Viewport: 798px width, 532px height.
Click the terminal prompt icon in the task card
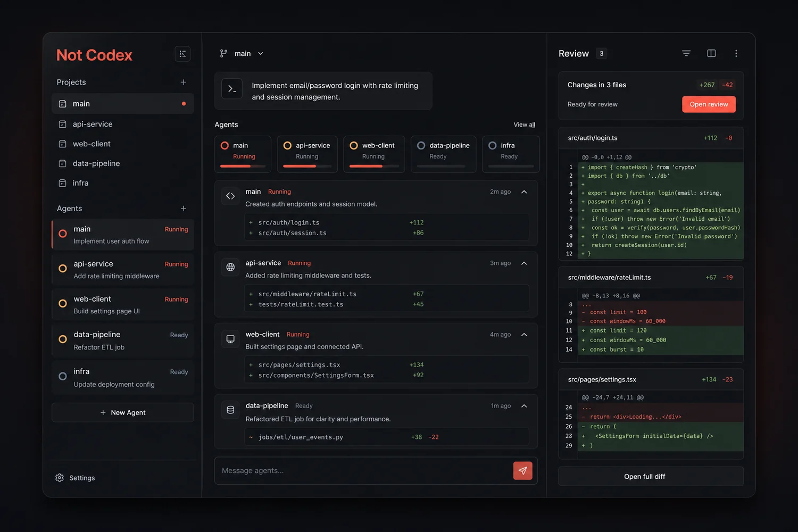232,89
